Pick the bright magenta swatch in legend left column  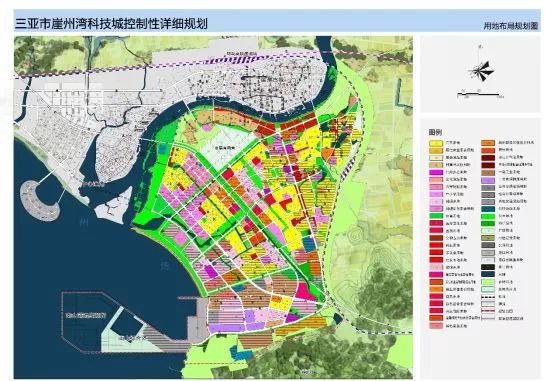click(x=436, y=172)
